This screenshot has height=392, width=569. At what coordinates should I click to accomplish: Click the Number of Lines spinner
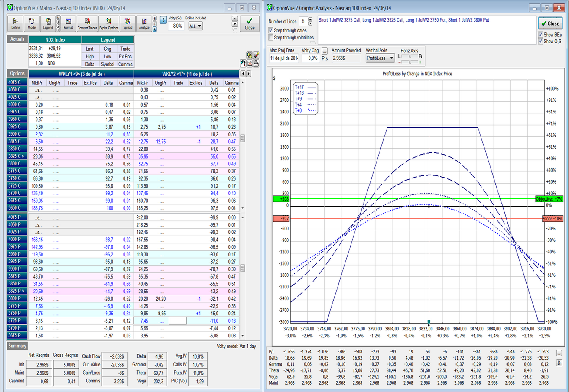310,21
